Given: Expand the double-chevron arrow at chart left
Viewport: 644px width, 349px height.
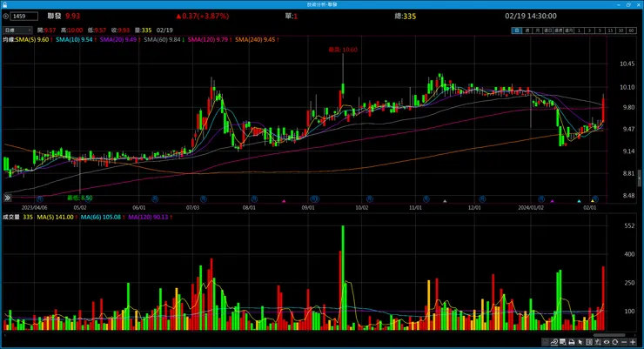Looking at the screenshot, I should point(7,198).
